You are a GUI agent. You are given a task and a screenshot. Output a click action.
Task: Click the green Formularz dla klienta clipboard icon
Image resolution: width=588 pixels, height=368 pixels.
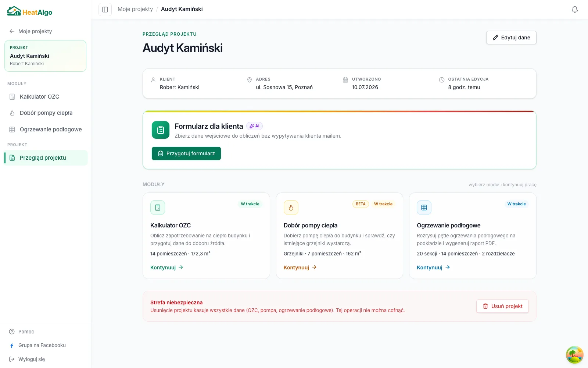pos(161,130)
